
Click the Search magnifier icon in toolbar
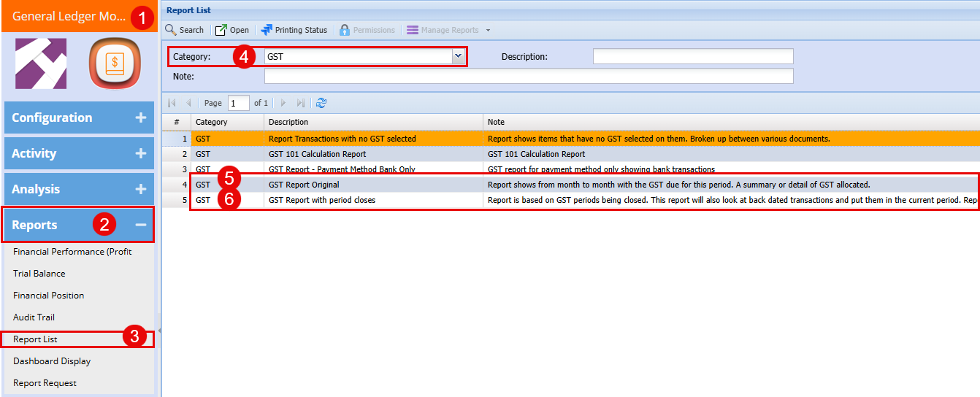(170, 30)
